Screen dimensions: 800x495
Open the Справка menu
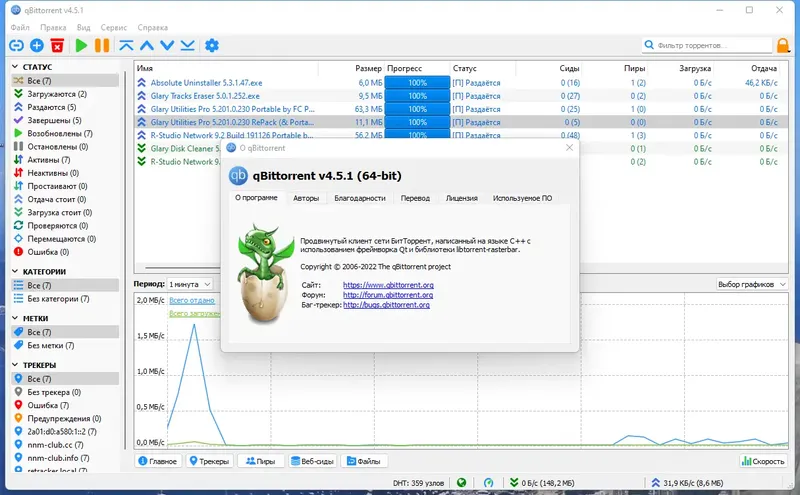point(153,28)
